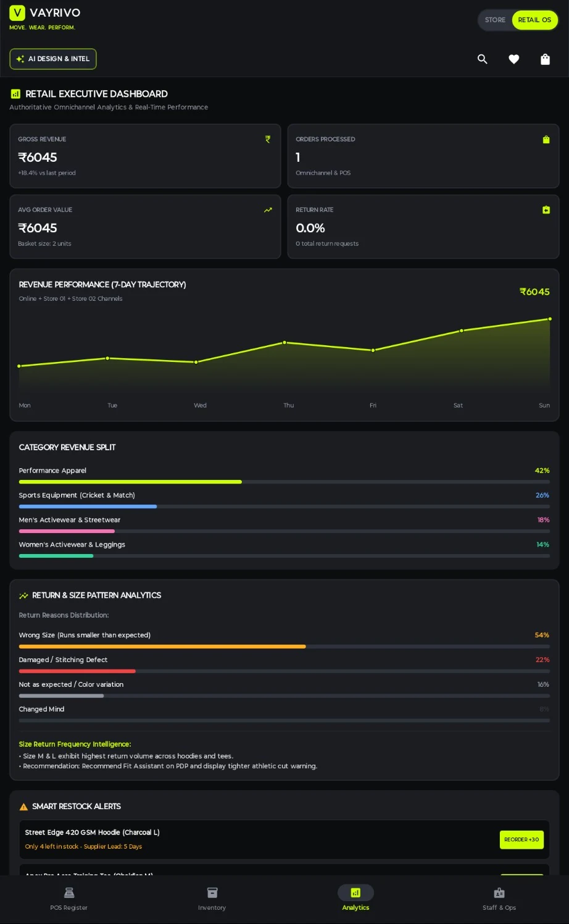Click the return icon on Return Rate card
569x924 pixels.
[x=546, y=210]
